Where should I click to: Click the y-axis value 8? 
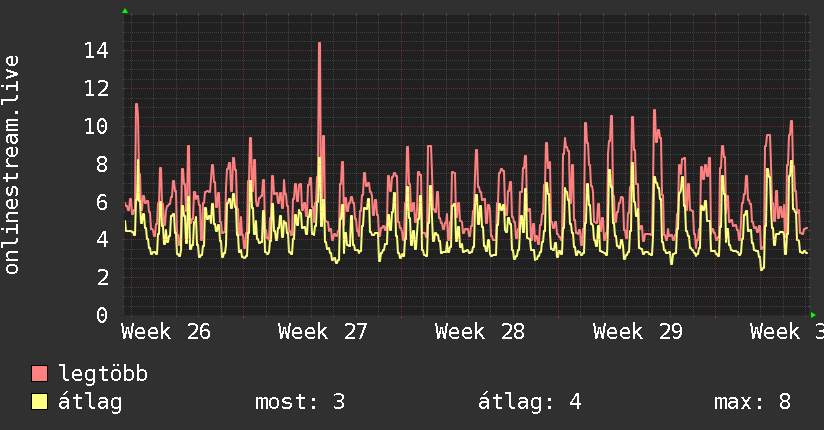[102, 164]
